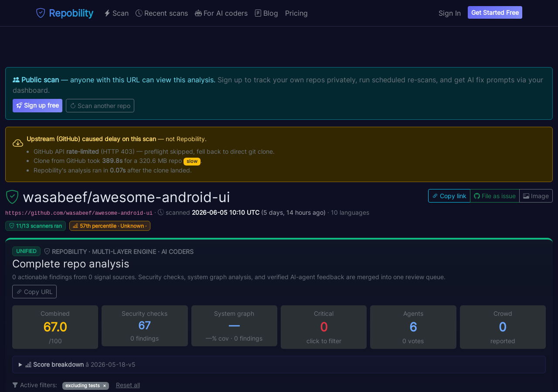Open the GitHub repository URL link
Screen dimensions: 558x392
pyautogui.click(x=79, y=213)
